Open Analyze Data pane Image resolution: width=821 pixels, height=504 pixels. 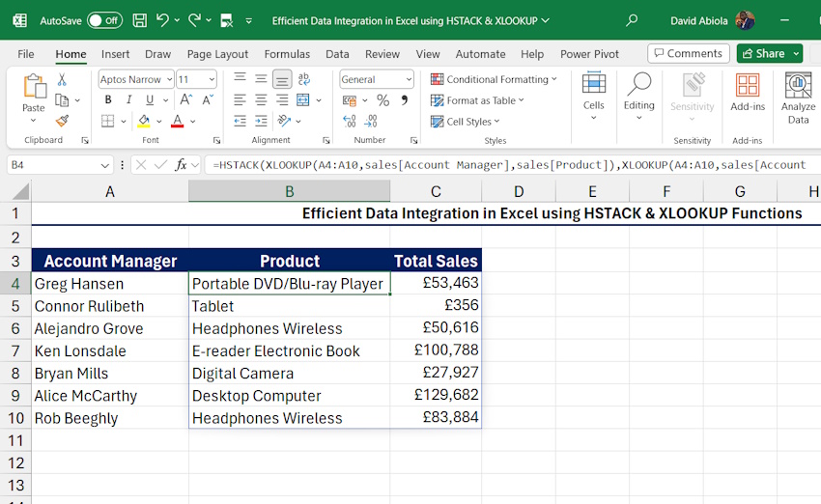[x=798, y=98]
